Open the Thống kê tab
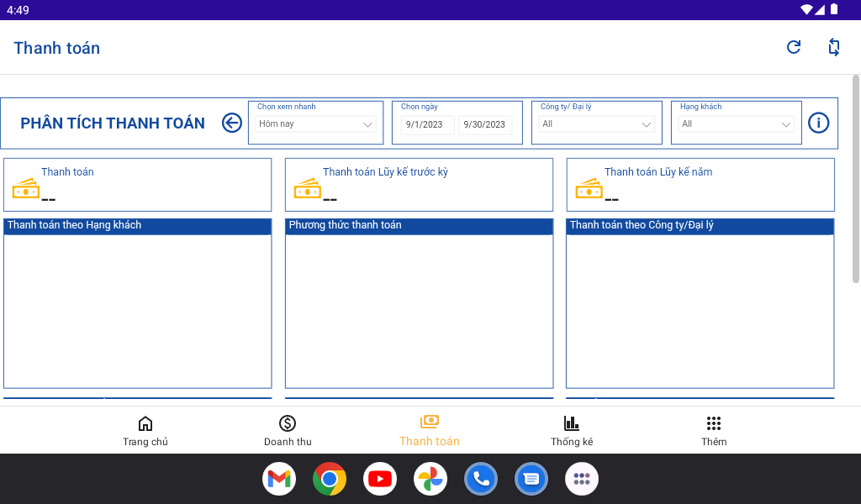The width and height of the screenshot is (861, 504). tap(572, 430)
